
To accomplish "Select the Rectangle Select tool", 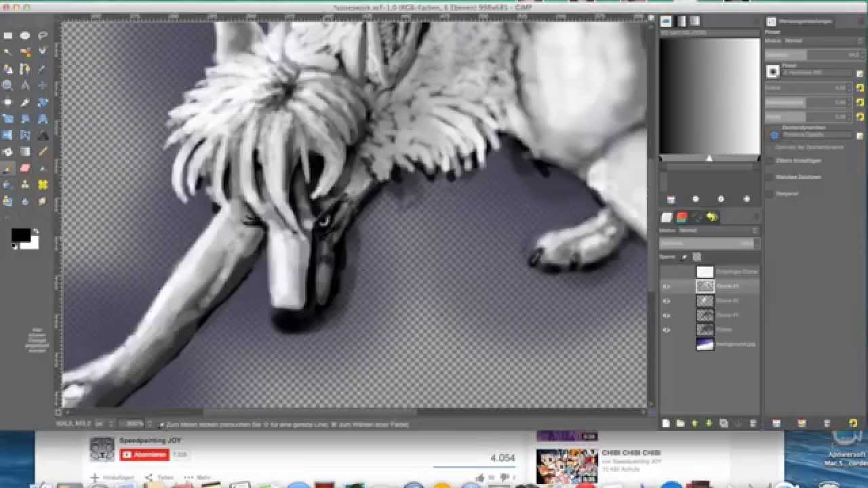I will 8,36.
